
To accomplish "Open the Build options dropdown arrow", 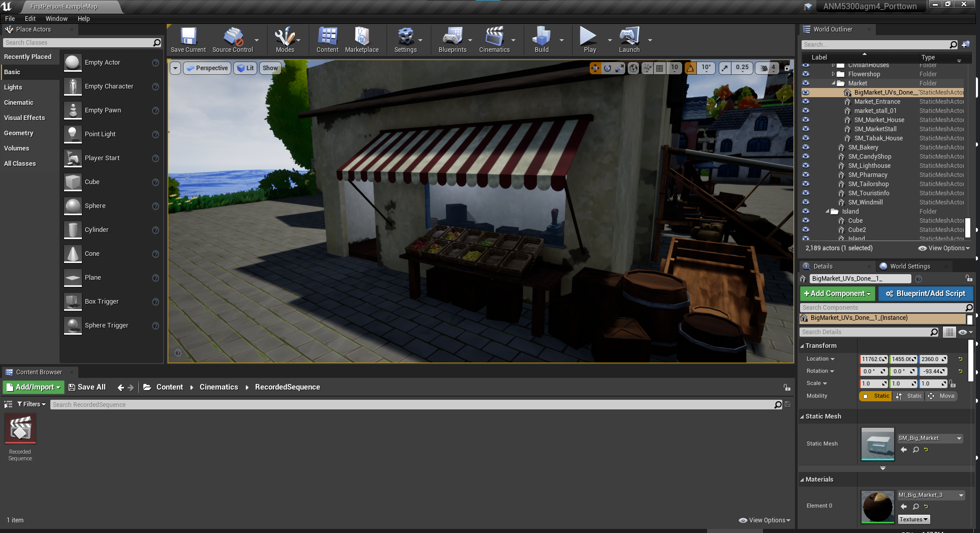I will (x=562, y=40).
